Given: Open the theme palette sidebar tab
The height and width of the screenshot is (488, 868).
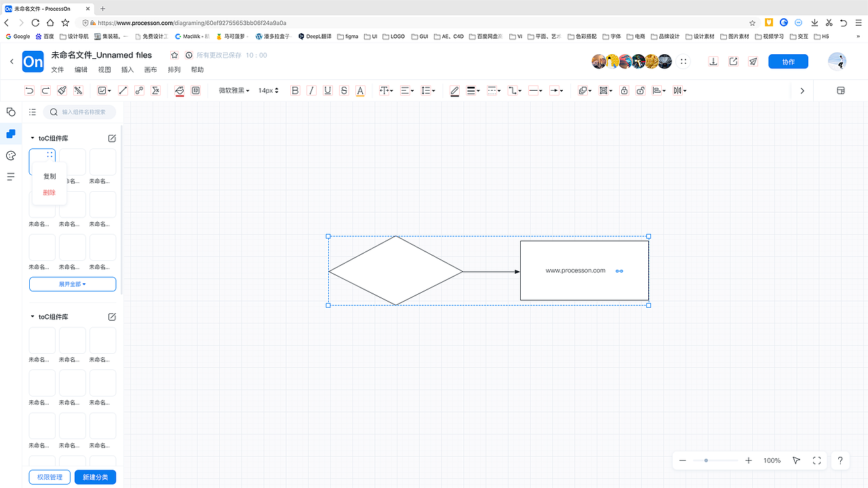Looking at the screenshot, I should coord(10,156).
